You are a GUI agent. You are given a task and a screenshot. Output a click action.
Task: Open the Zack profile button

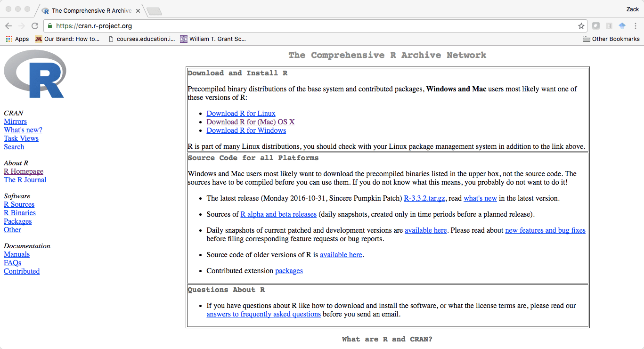pos(632,9)
